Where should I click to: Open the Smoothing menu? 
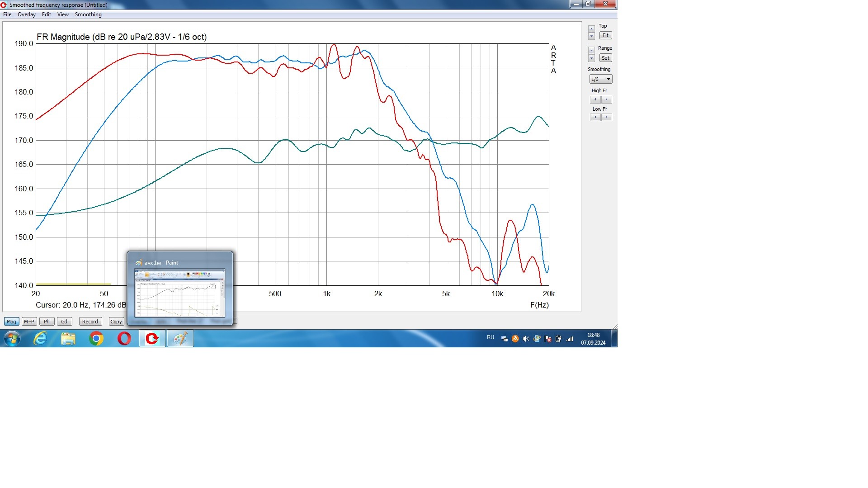pyautogui.click(x=88, y=14)
